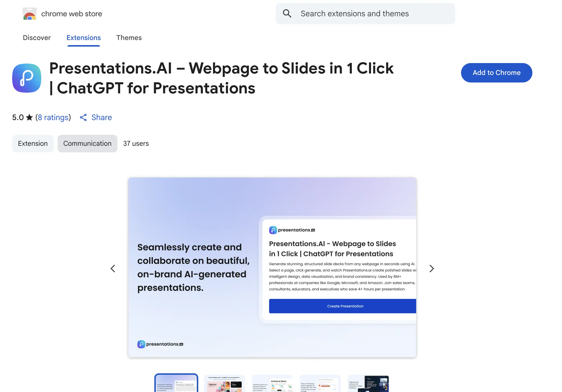Click the black rating star
The image size is (562, 392).
click(29, 117)
